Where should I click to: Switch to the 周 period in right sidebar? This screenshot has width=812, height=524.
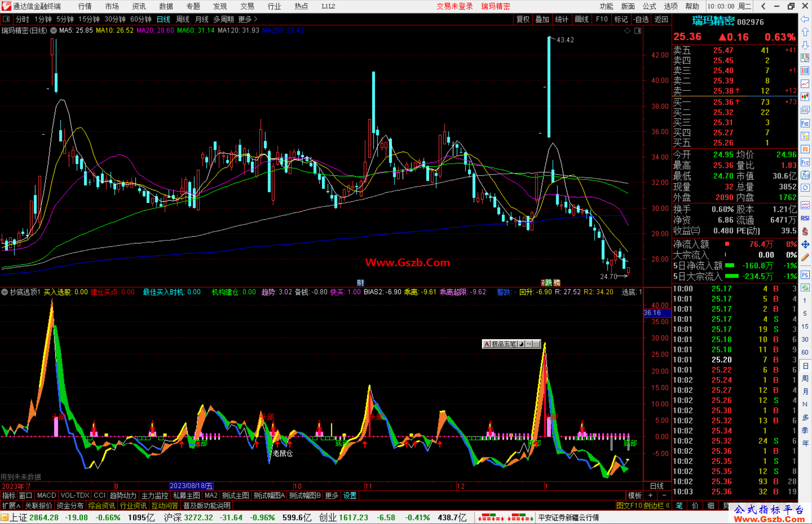coord(805,378)
